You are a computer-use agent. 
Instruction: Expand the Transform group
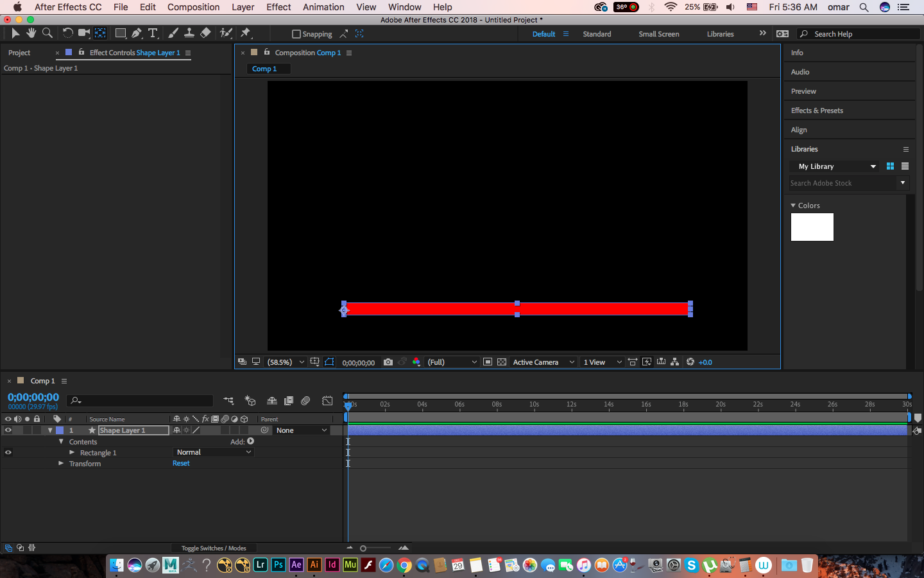click(x=61, y=463)
